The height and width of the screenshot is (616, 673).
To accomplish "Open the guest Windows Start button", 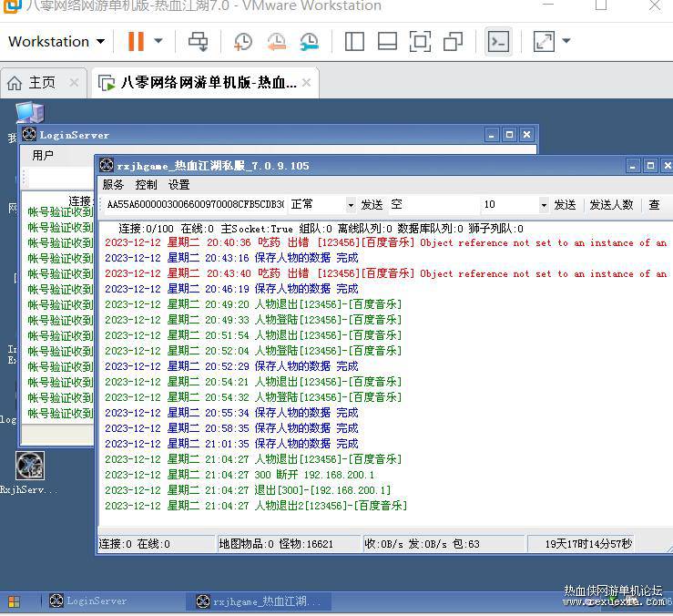I will click(14, 601).
